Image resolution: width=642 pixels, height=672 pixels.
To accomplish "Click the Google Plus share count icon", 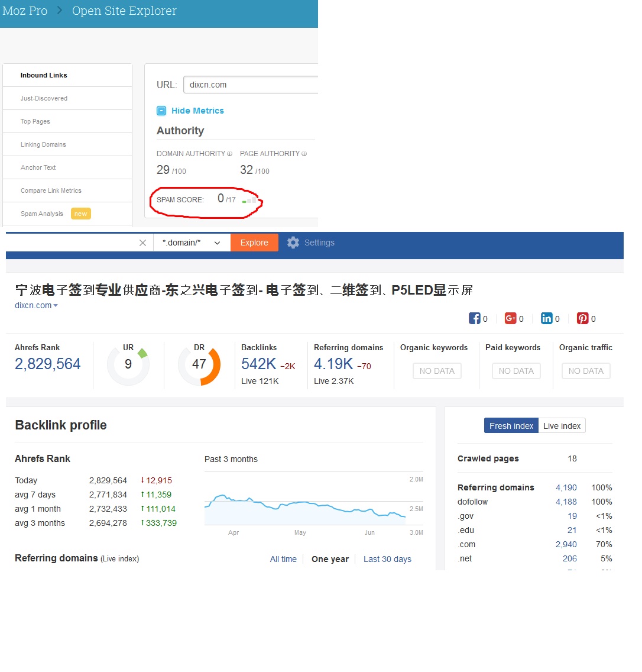I will pos(510,318).
